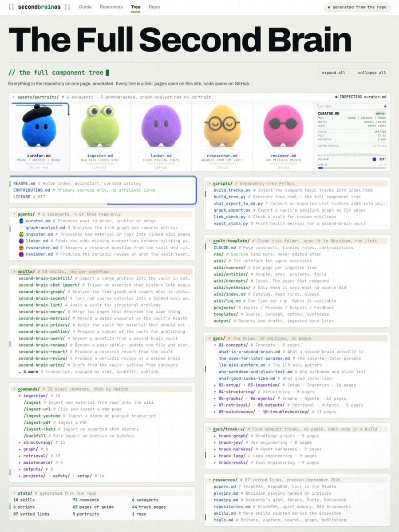
Task: Collapse the agents/portraits/ section
Action: coord(14,97)
